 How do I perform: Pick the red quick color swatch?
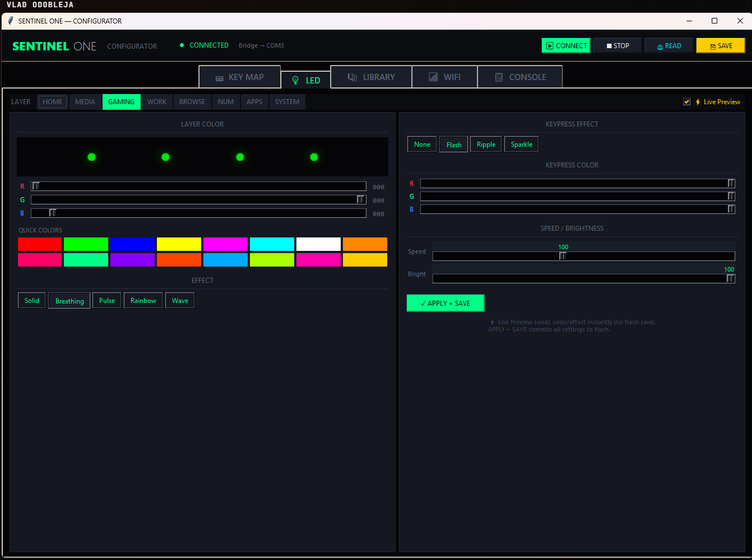40,244
